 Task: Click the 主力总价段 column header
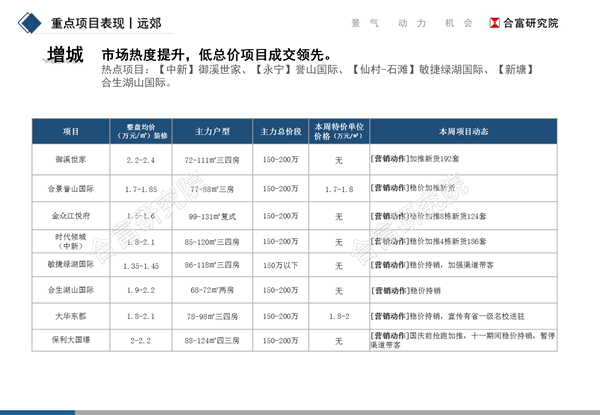pos(281,132)
